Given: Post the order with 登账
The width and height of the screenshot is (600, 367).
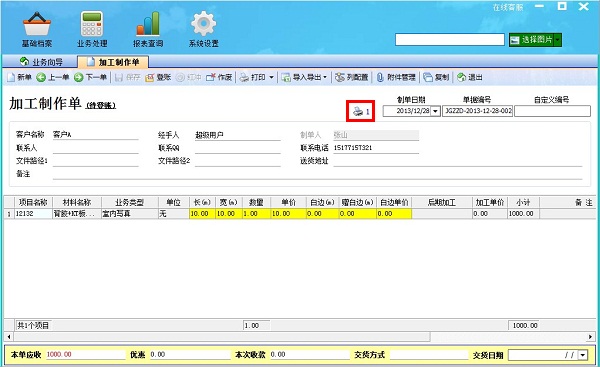Looking at the screenshot, I should pos(158,77).
